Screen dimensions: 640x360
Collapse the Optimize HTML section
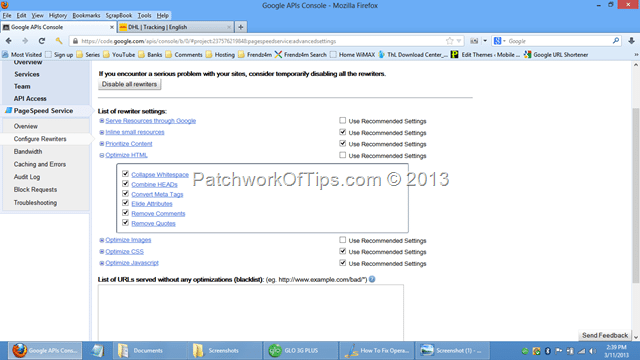coord(102,155)
